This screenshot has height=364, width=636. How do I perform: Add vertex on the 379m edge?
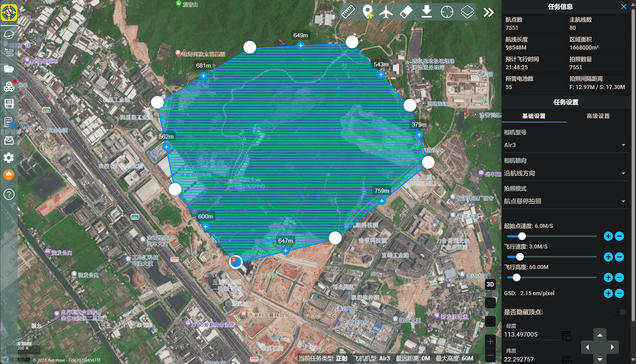tap(419, 135)
